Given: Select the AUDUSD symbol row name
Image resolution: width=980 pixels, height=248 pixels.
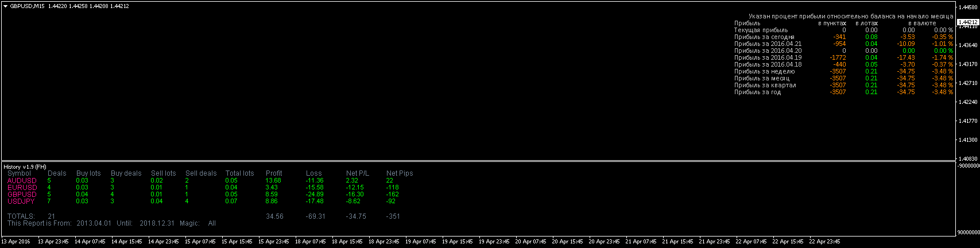Looking at the screenshot, I should click(22, 181).
